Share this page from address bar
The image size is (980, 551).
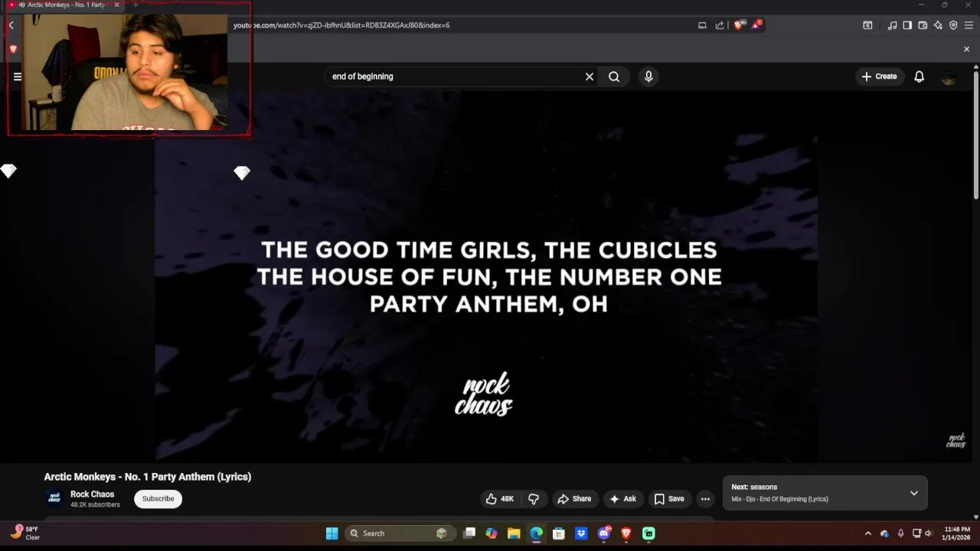click(x=720, y=25)
